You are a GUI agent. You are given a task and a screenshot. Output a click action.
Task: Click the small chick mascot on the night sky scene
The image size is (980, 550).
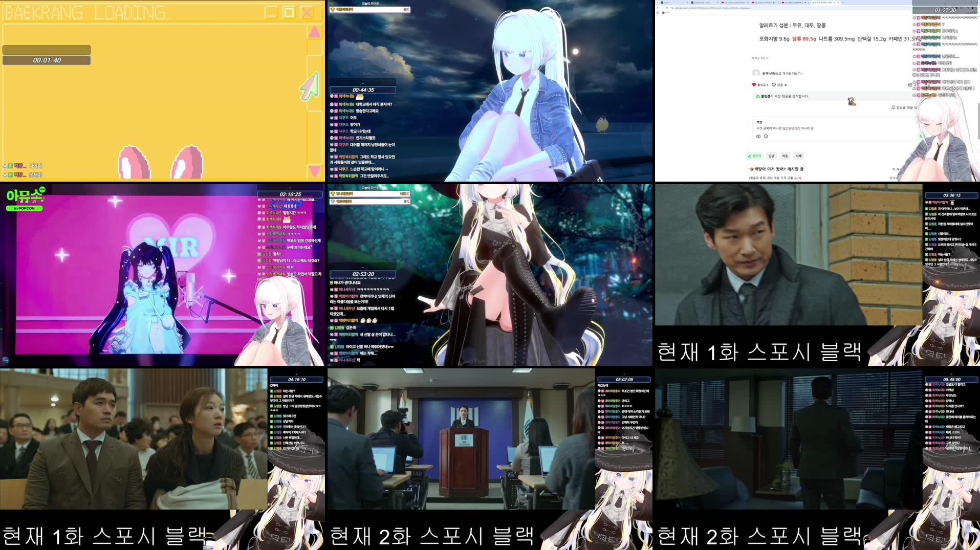(602, 124)
